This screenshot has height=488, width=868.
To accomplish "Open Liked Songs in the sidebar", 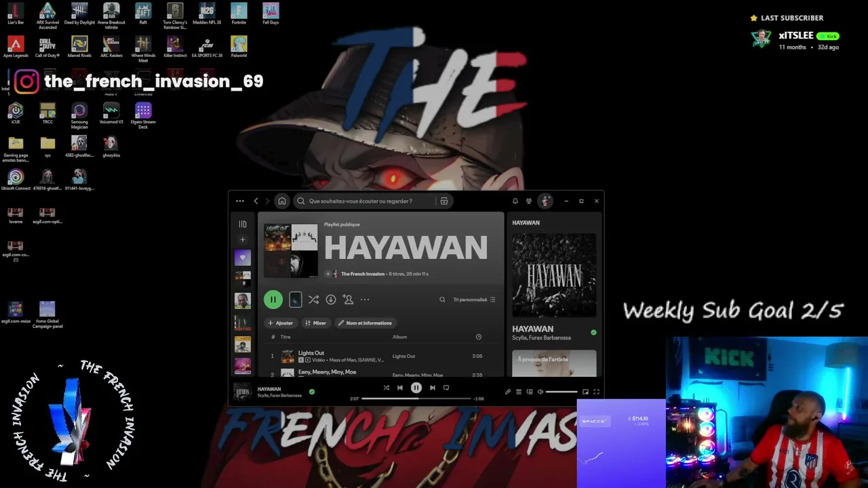I will point(243,258).
